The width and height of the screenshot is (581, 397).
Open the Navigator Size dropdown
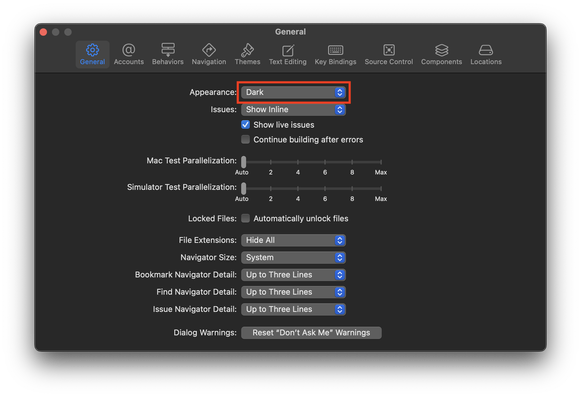click(x=293, y=257)
